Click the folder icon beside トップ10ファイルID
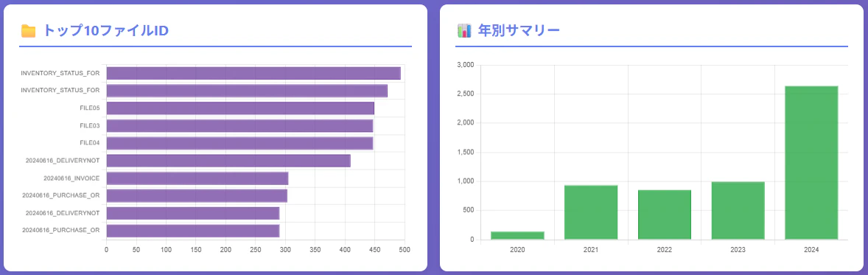 coord(28,31)
